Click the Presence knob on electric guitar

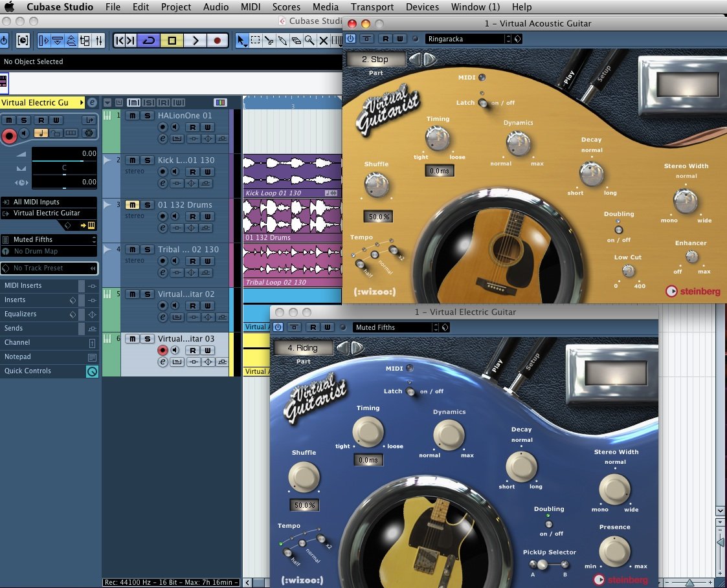tap(614, 552)
